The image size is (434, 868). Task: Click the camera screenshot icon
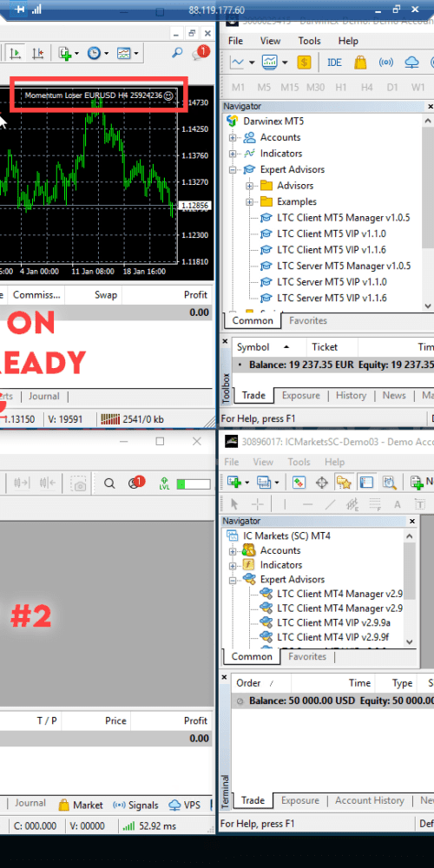click(80, 483)
